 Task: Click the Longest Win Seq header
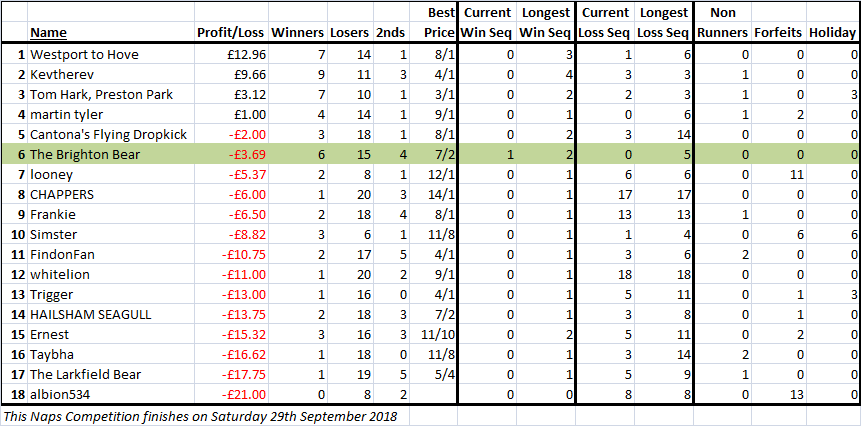point(545,23)
